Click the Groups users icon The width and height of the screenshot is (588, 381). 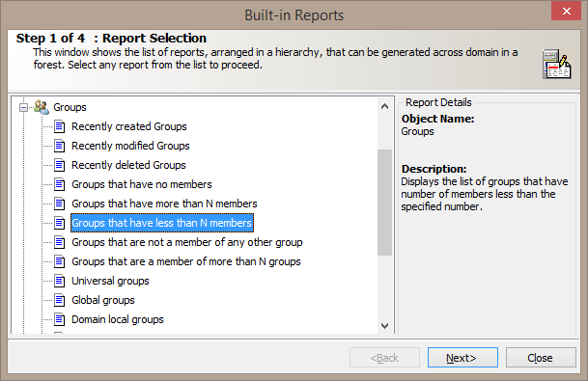42,107
